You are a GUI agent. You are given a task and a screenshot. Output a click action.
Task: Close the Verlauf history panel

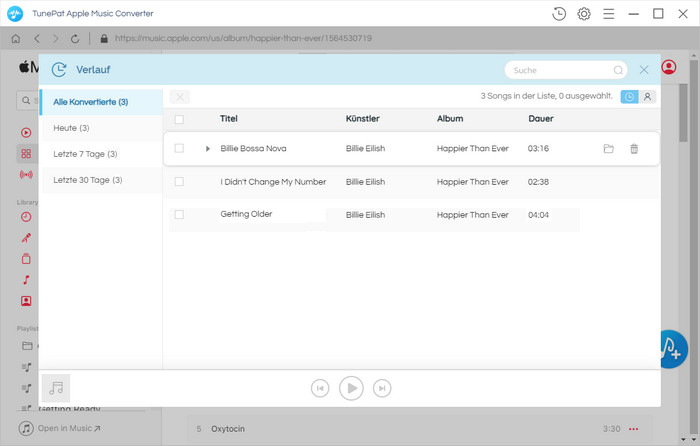644,70
